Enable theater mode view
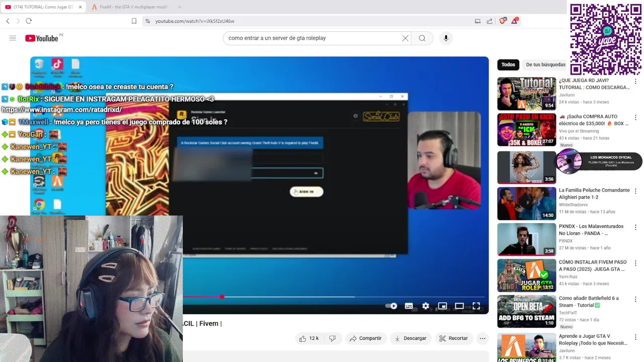This screenshot has width=644, height=362. coord(459,306)
